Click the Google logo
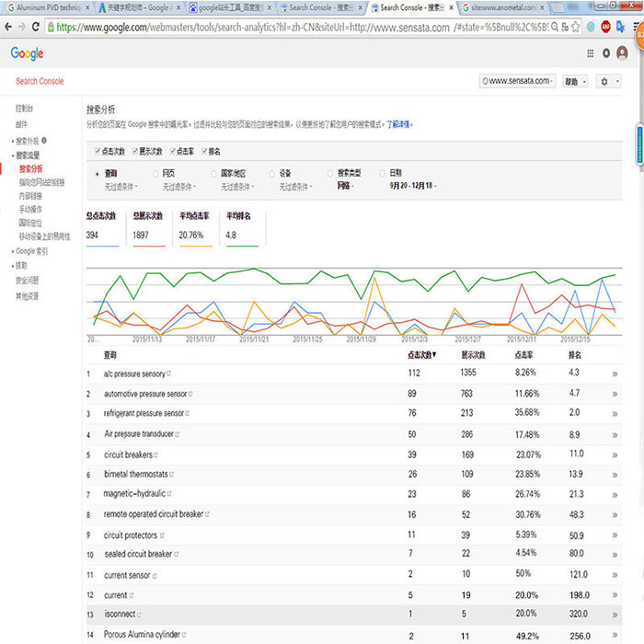The height and width of the screenshot is (644, 644). click(x=27, y=53)
